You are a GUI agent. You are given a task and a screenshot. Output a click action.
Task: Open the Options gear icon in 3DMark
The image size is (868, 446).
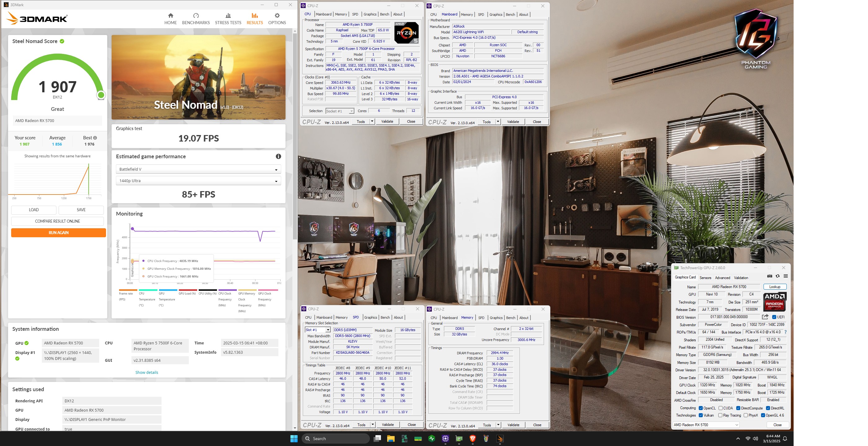coord(277,15)
